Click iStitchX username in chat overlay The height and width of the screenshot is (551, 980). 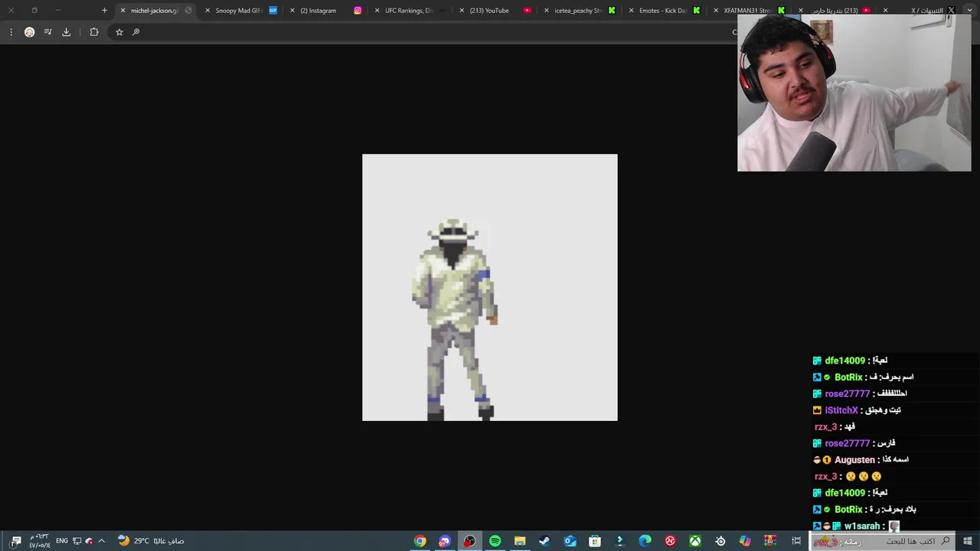click(841, 410)
